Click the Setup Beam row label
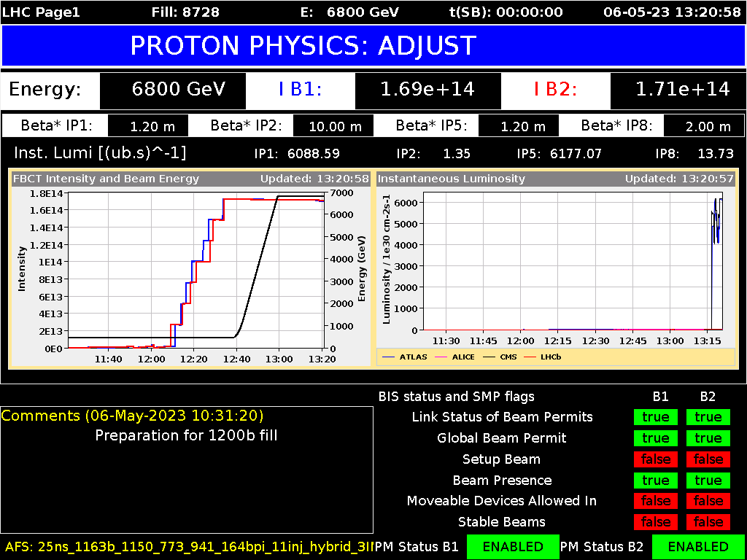Viewport: 747px width, 560px height. tap(501, 459)
